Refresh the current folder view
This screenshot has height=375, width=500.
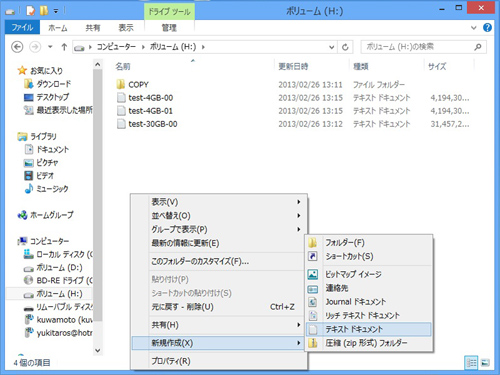(x=345, y=47)
